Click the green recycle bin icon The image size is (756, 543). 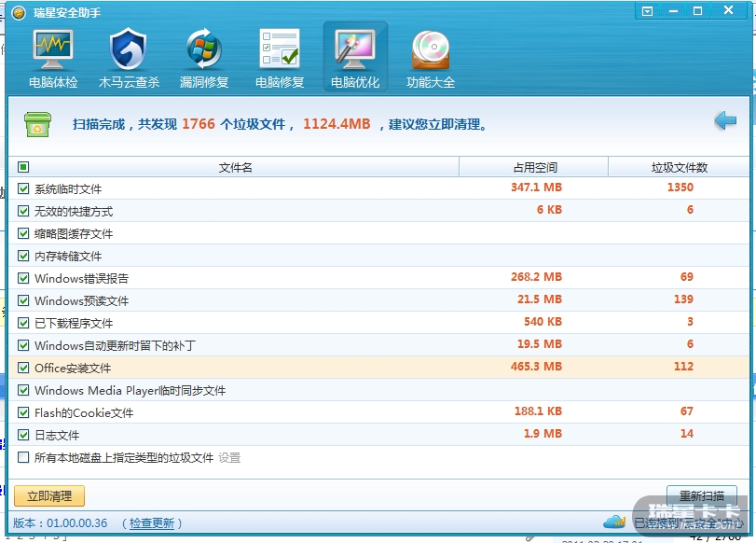coord(38,124)
